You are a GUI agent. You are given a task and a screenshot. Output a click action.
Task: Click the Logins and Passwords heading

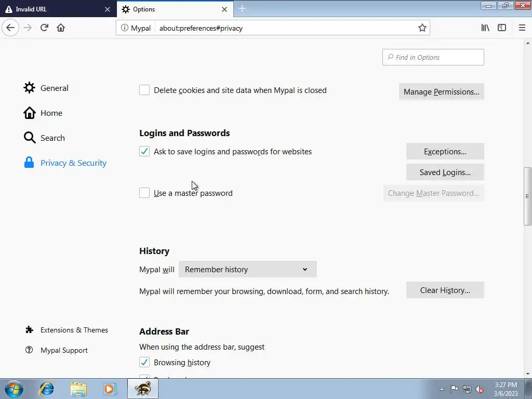184,133
